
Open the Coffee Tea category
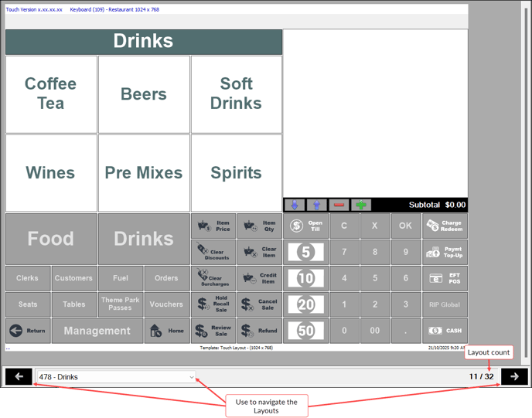(x=51, y=94)
